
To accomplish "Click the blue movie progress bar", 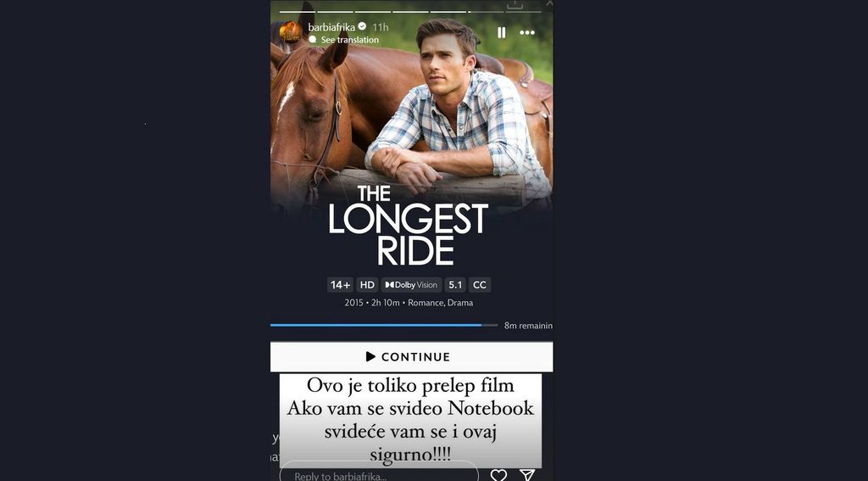I will pos(384,325).
